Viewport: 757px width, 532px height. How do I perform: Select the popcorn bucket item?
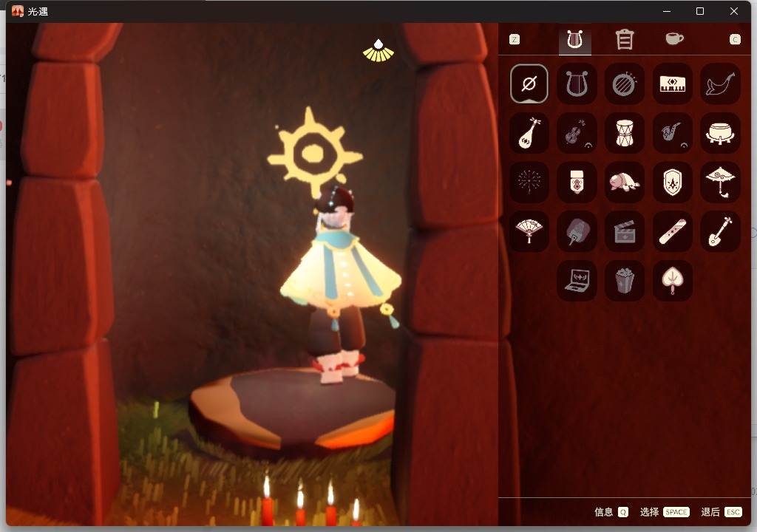pyautogui.click(x=624, y=281)
